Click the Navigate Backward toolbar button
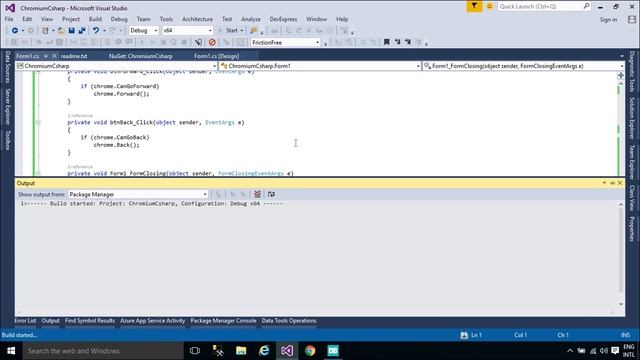 click(x=15, y=31)
